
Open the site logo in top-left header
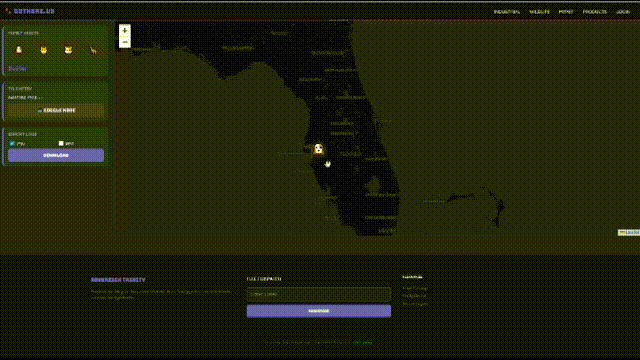click(x=30, y=11)
